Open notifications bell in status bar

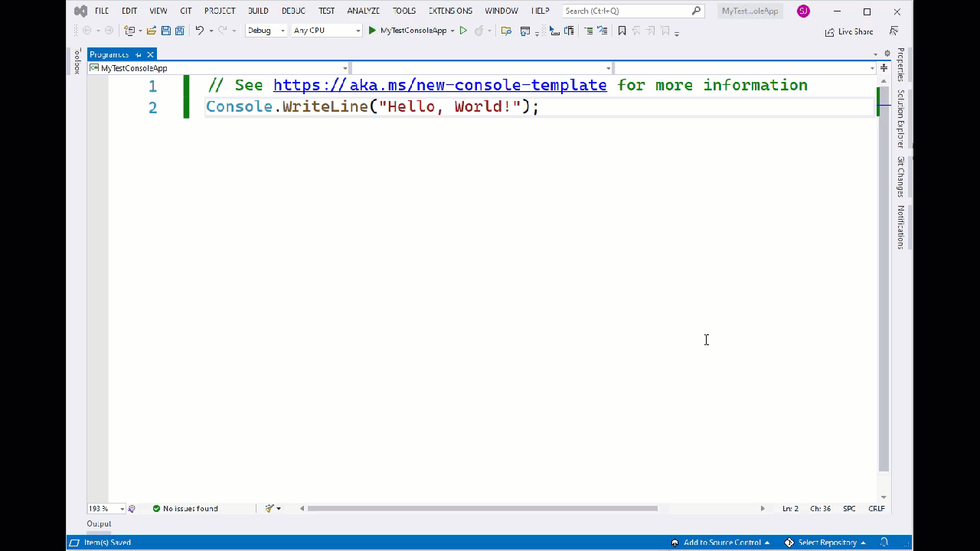pyautogui.click(x=884, y=543)
